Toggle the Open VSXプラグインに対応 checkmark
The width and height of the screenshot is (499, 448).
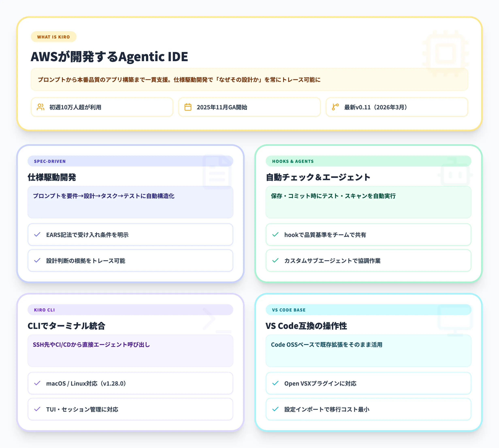tap(275, 383)
